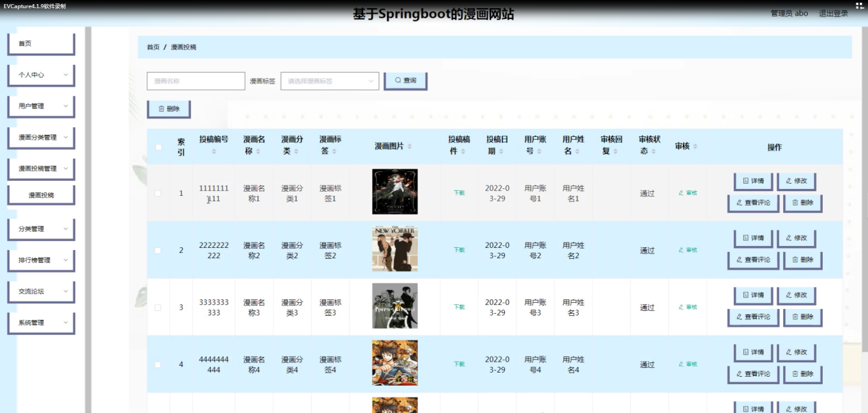This screenshot has height=413, width=868.
Task: Open 首页 in the sidebar
Action: coord(41,44)
